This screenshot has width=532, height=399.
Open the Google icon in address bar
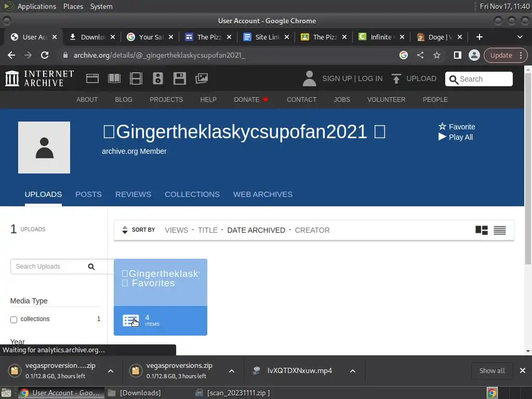403,55
